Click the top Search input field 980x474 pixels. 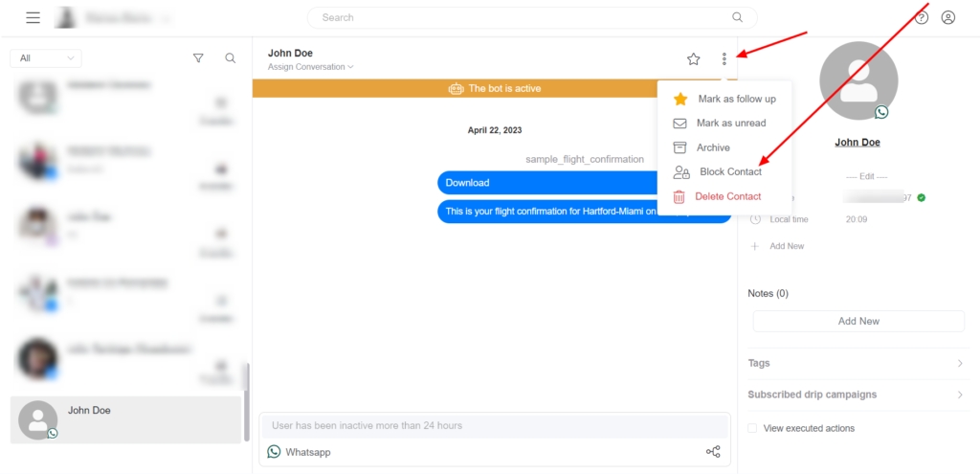[531, 17]
